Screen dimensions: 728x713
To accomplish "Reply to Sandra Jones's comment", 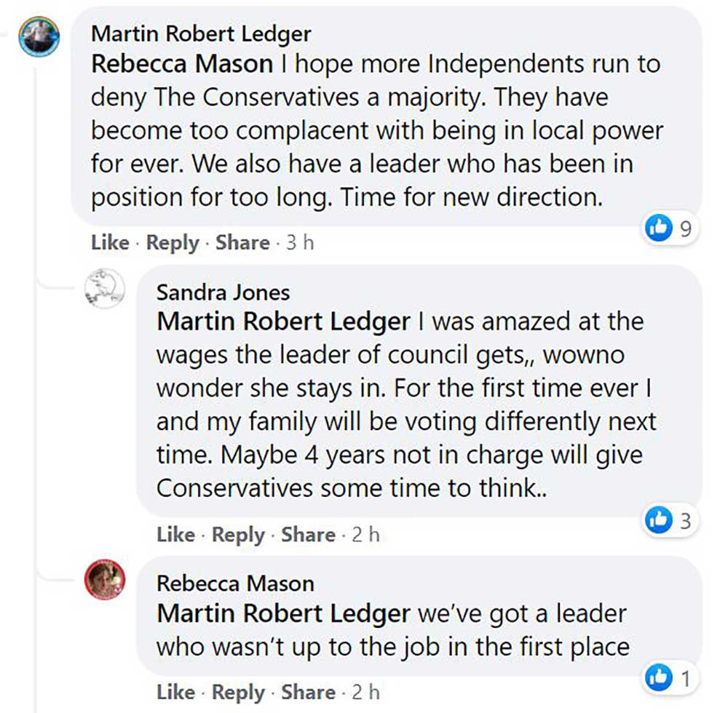I will click(238, 535).
